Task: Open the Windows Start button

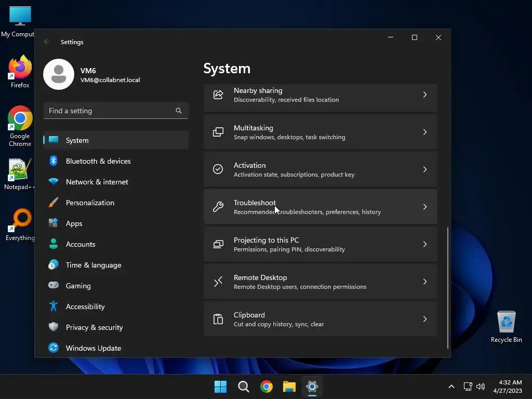Action: 220,387
